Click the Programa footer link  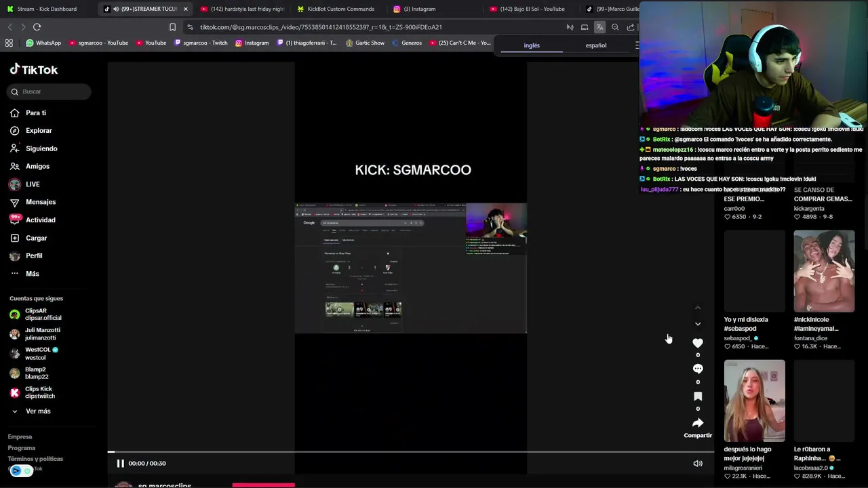point(22,448)
